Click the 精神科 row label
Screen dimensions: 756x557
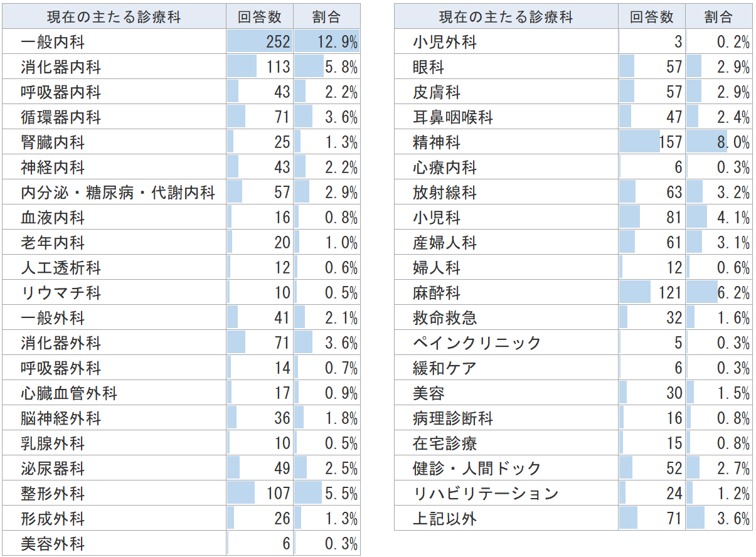click(x=437, y=142)
